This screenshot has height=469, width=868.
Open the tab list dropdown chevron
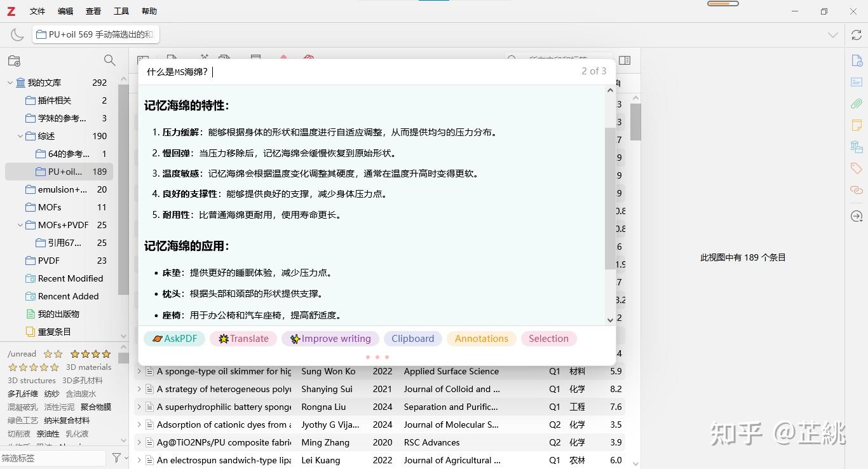tap(832, 35)
